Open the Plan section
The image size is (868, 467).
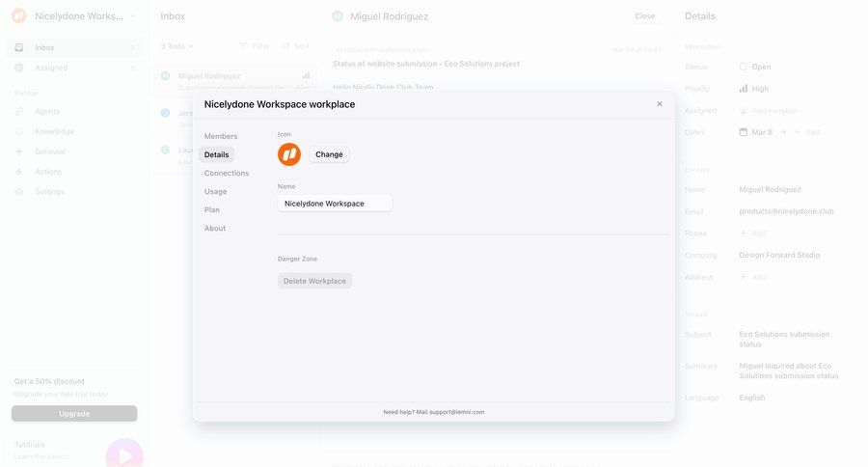pyautogui.click(x=212, y=210)
